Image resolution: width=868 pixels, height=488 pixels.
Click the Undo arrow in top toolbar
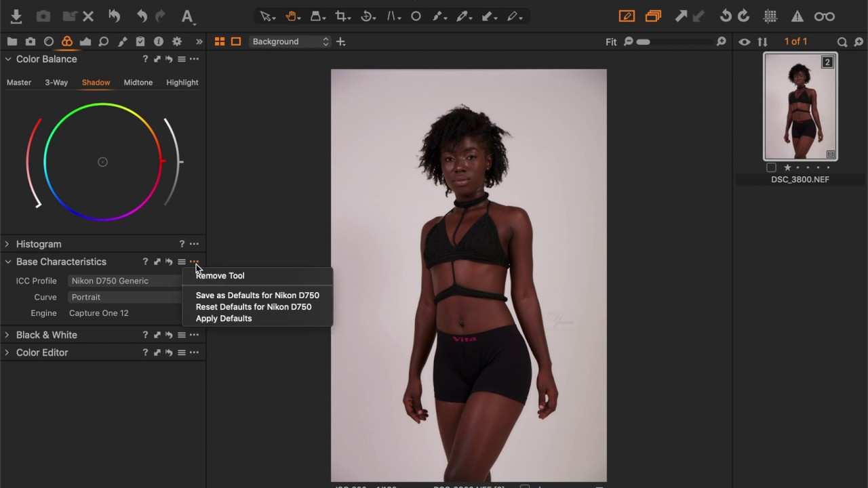pos(142,16)
